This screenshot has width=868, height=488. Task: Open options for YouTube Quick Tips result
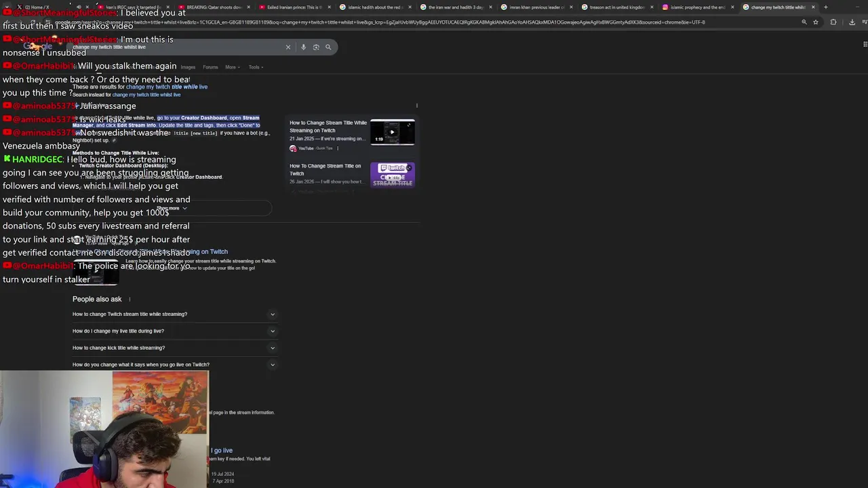click(x=338, y=148)
